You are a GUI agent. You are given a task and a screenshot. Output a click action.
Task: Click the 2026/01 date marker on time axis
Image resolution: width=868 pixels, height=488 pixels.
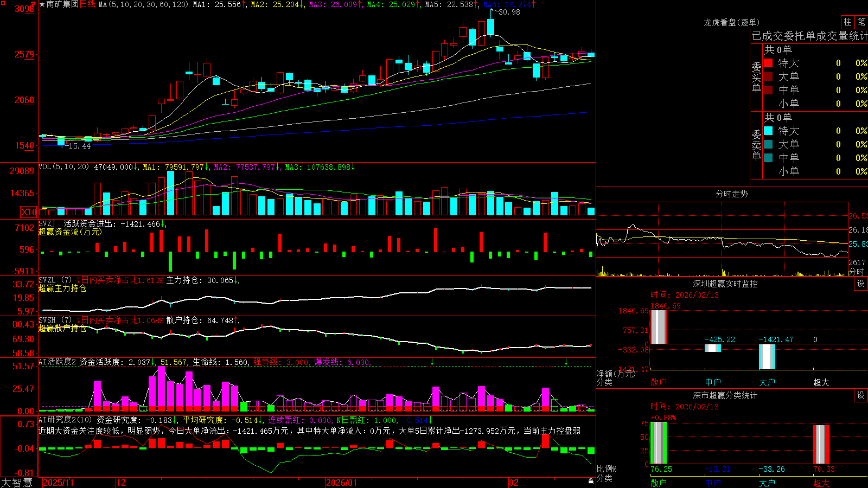(x=342, y=483)
